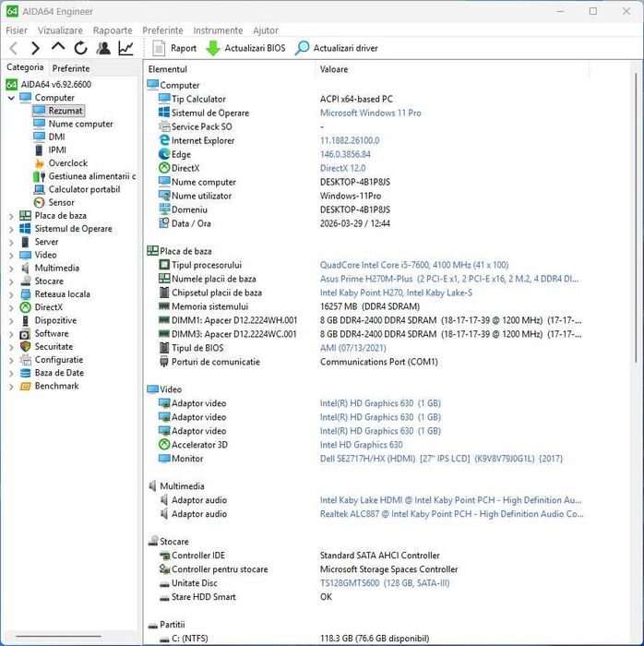Expand the Sistemul de Operare tree node
Viewport: 644px width, 646px height.
click(x=11, y=229)
